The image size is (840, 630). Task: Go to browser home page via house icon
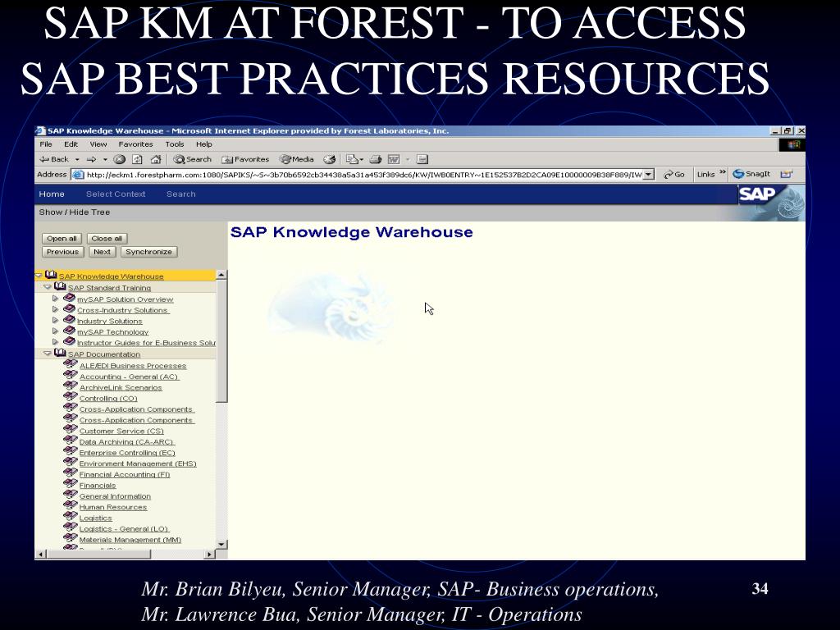[155, 159]
